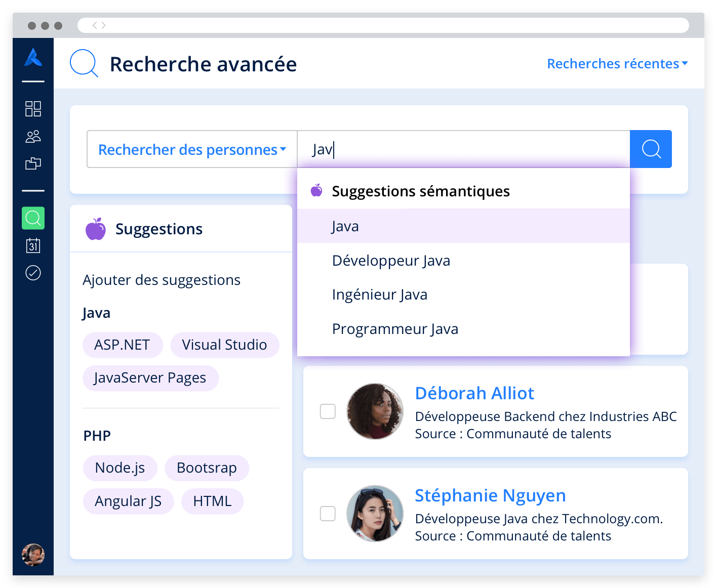Tick the checkbox for Déborah Alliot
The image size is (717, 588).
[x=328, y=411]
